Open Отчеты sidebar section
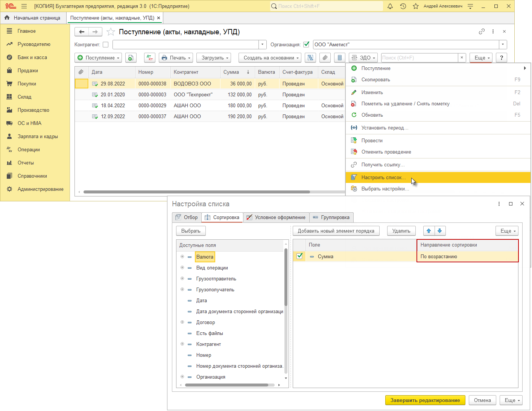Viewport: 532px width, 411px height. pyautogui.click(x=26, y=163)
